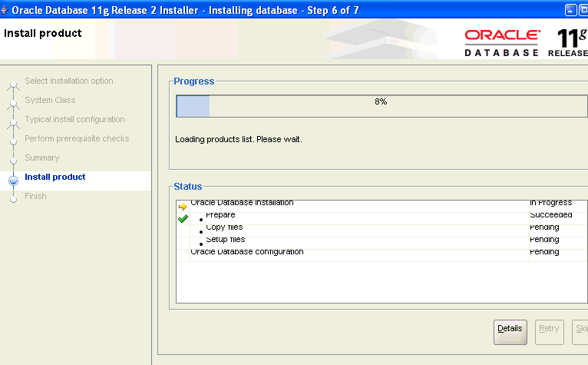Click the 8% installation progress bar
The image size is (588, 365).
[x=382, y=106]
